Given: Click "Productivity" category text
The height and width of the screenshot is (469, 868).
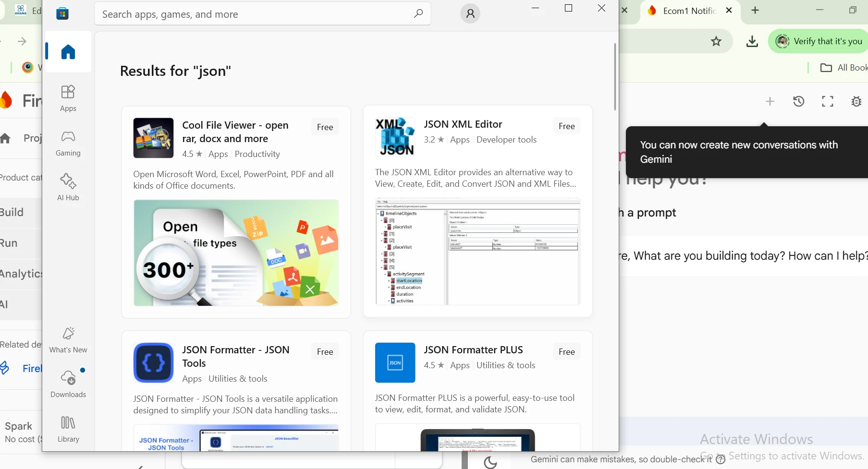Looking at the screenshot, I should pos(257,154).
